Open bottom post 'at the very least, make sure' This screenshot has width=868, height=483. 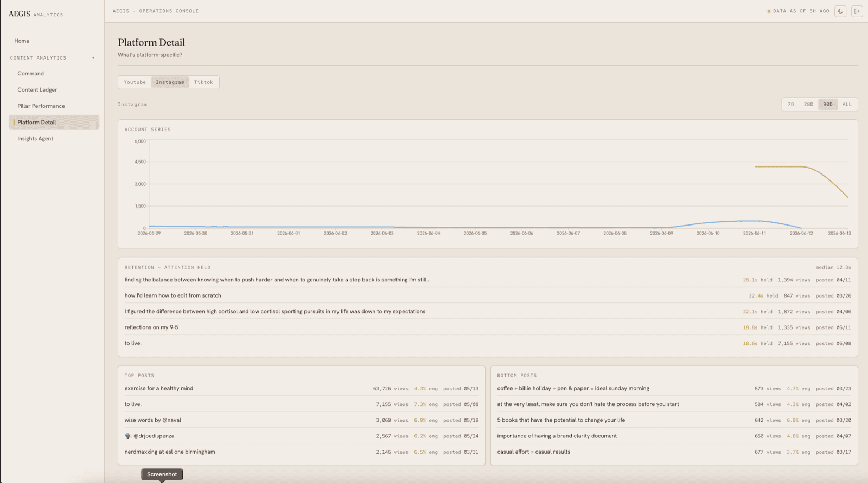point(674,404)
